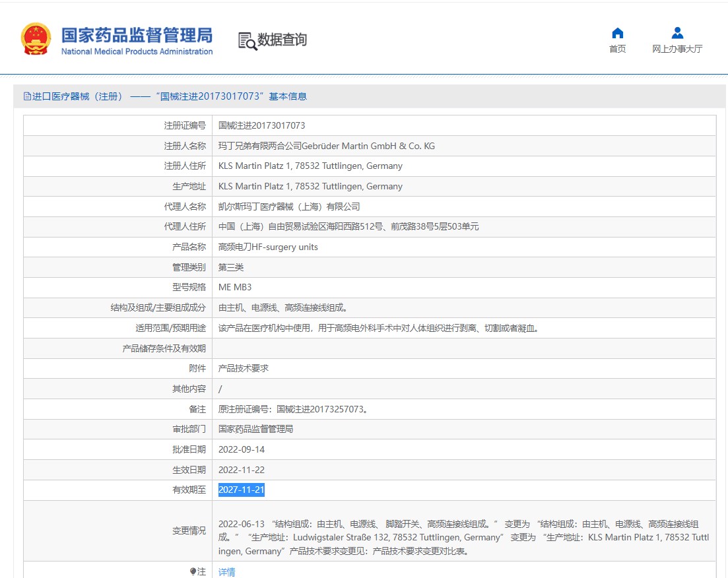Viewport: 728px width, 578px height.
Task: Click the 批准日期 row label
Action: [189, 449]
